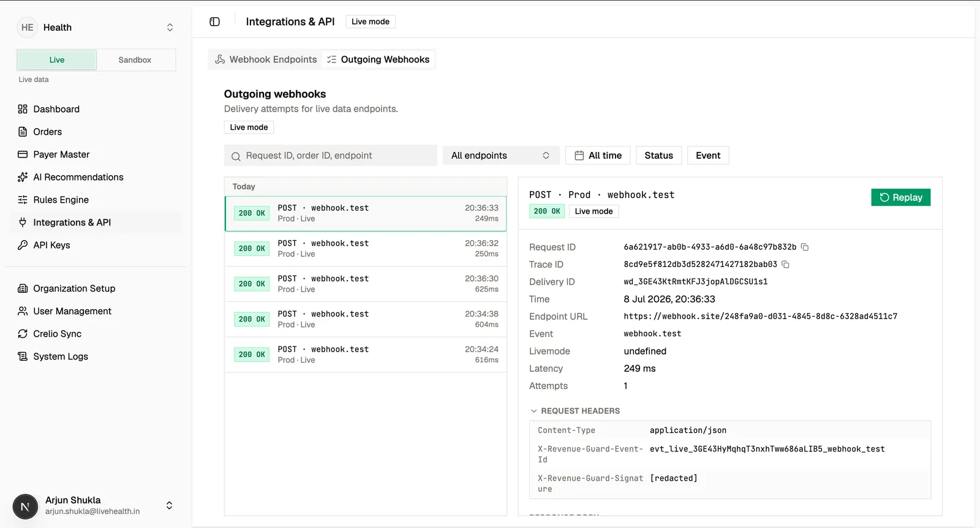
Task: Click the Payer Master card icon
Action: click(x=23, y=154)
